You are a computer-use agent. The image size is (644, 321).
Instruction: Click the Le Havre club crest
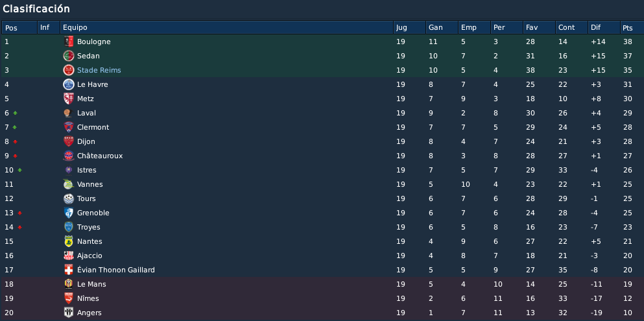coord(69,84)
